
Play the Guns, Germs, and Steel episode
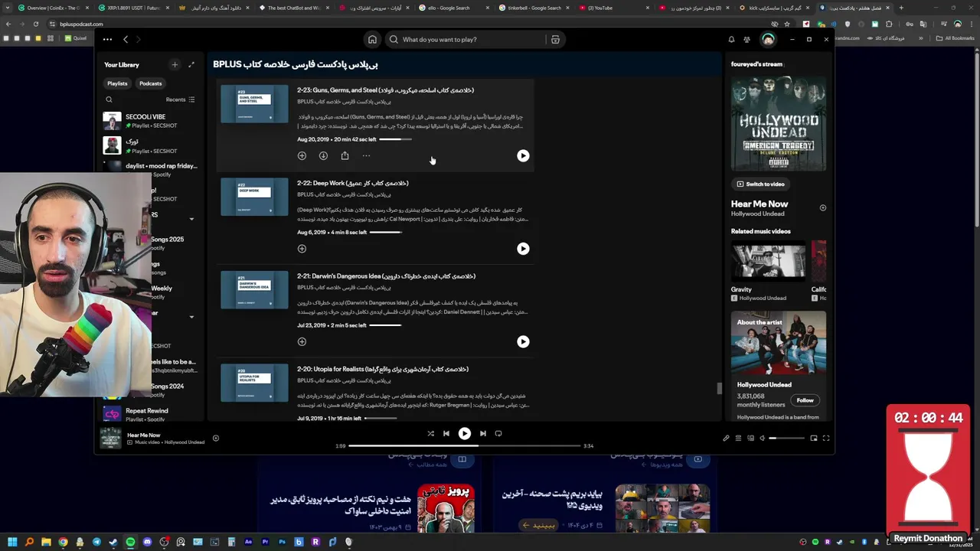[523, 155]
